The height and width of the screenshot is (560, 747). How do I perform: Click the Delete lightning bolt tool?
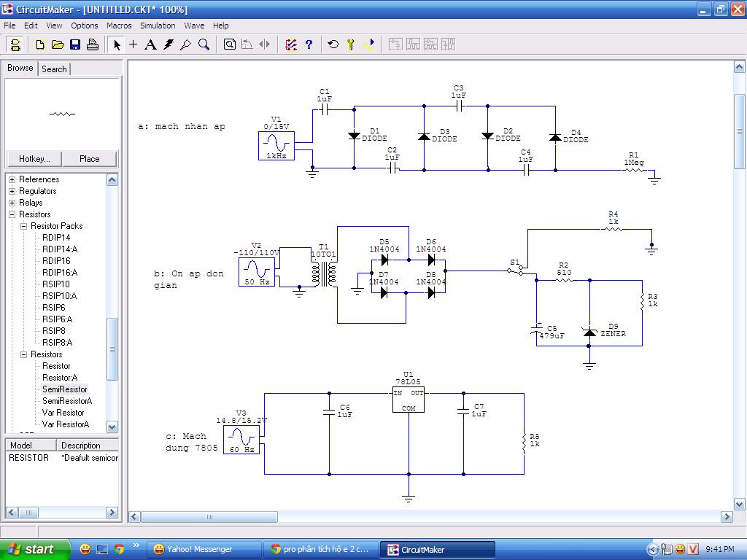pos(169,44)
